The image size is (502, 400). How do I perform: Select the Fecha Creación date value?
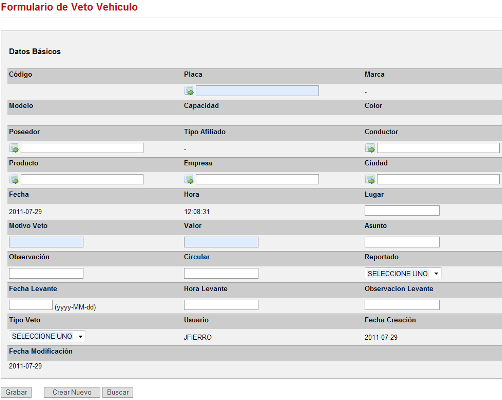tap(381, 337)
